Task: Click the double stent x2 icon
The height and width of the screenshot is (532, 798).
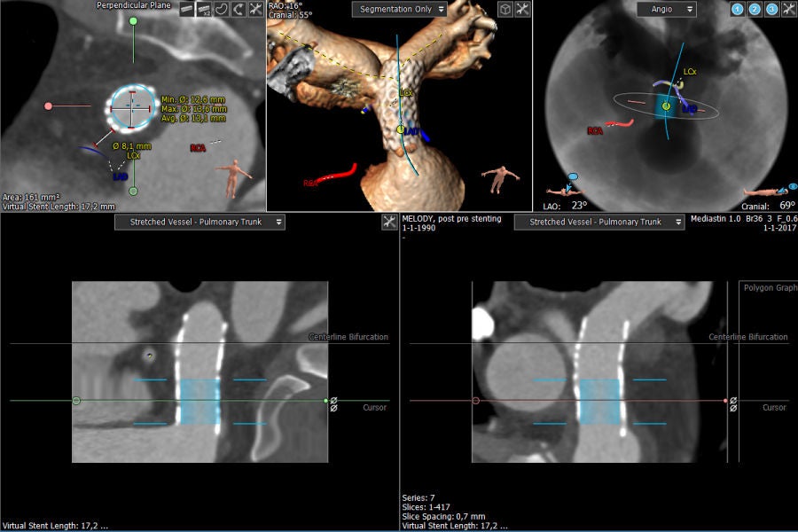Action: tap(204, 9)
